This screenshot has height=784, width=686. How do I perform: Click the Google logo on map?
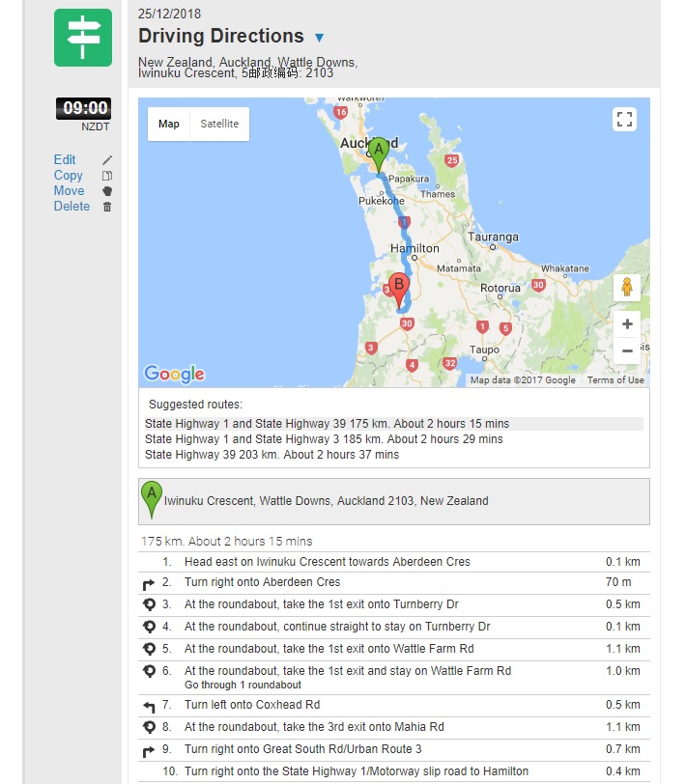click(174, 374)
